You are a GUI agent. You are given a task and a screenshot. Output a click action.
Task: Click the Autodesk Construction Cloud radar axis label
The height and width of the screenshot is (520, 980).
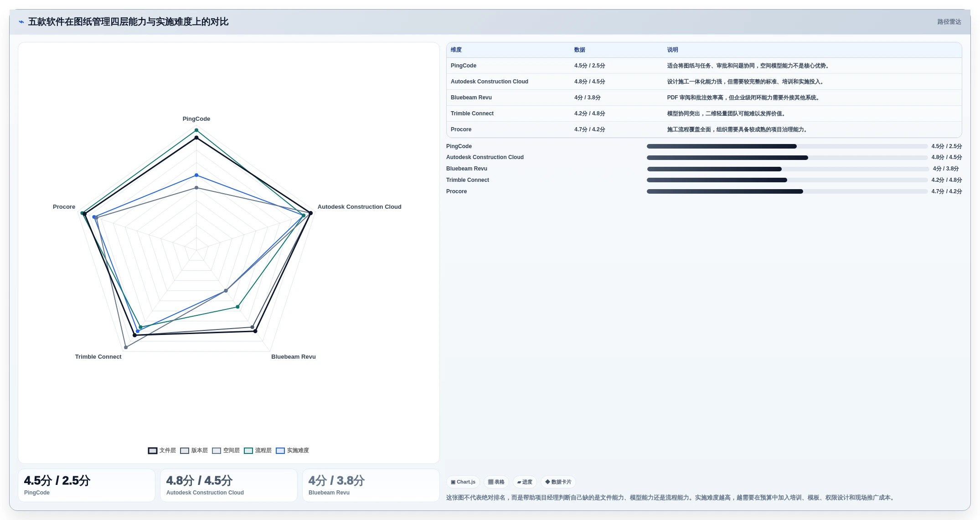[359, 207]
